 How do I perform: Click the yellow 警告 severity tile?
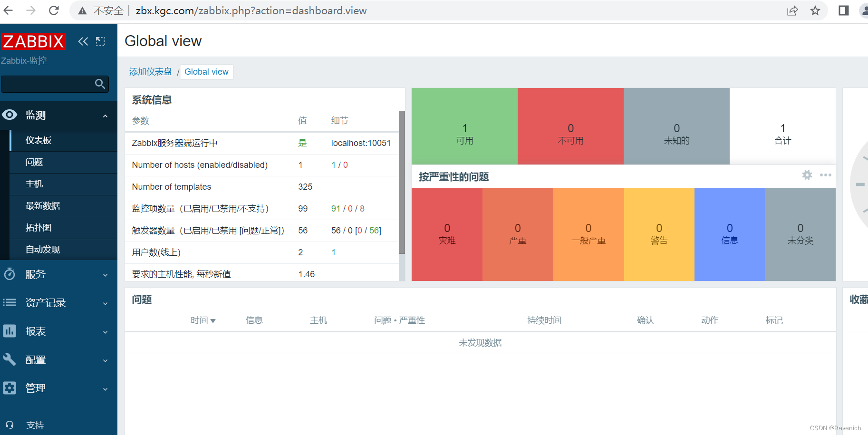point(659,234)
